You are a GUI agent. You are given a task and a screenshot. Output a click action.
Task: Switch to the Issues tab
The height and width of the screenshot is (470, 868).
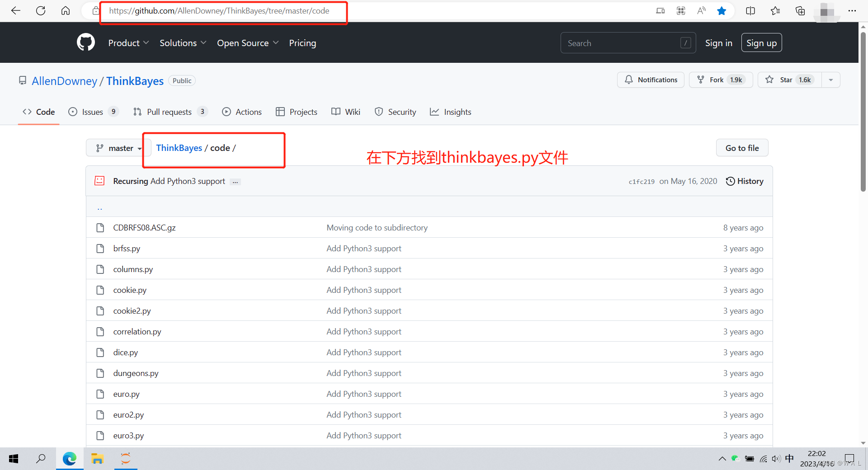point(93,112)
